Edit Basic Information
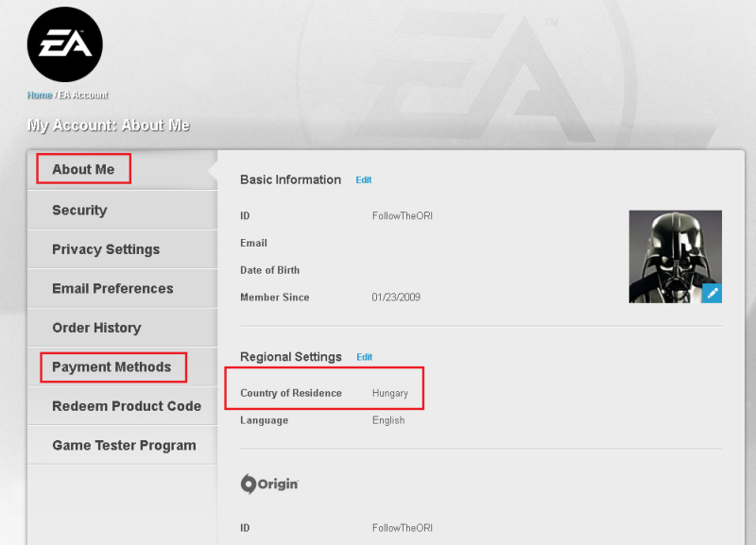 coord(364,179)
